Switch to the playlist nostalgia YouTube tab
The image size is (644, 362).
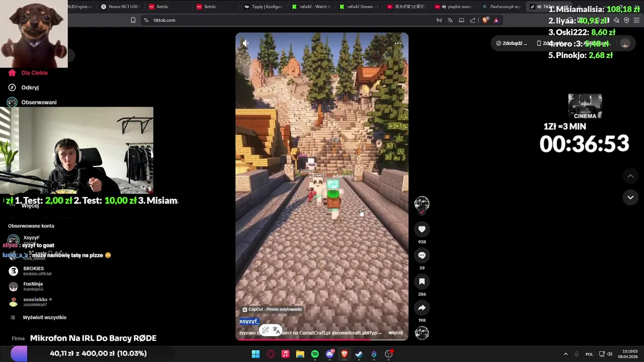(454, 7)
